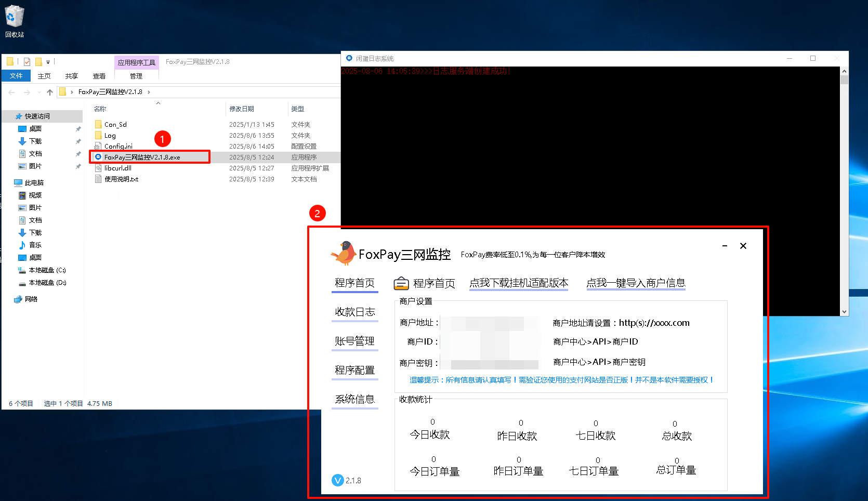Viewport: 868px width, 501px height.
Task: Click log window scrollbar down arrow
Action: pos(844,312)
